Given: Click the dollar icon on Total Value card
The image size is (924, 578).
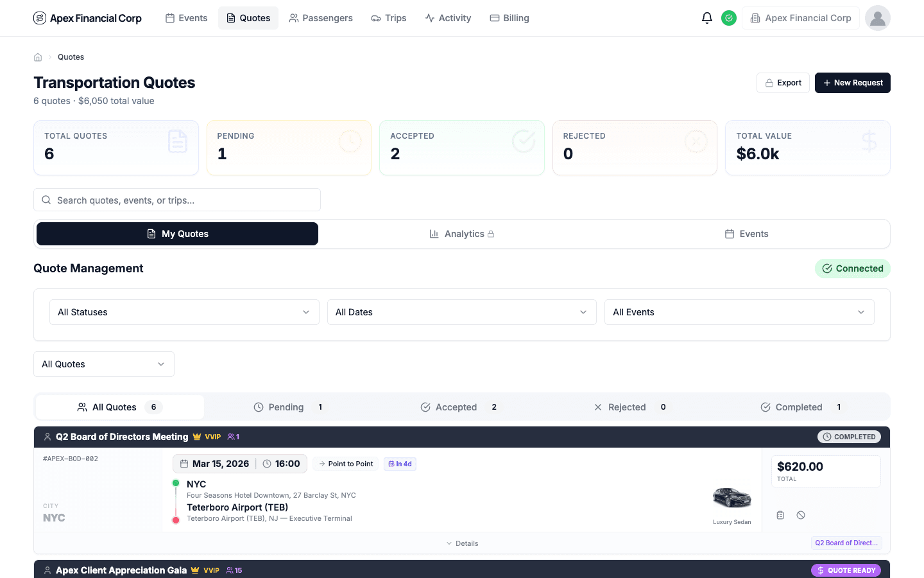Looking at the screenshot, I should (x=869, y=141).
